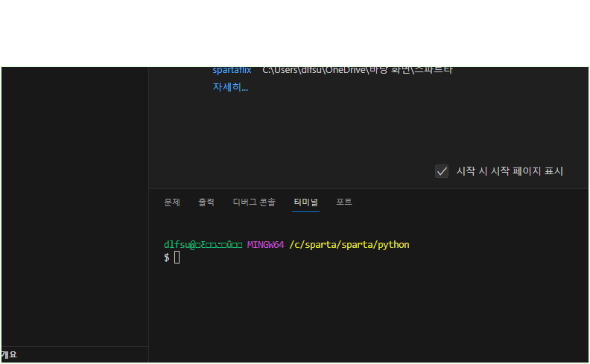Image resolution: width=590 pixels, height=364 pixels.
Task: Click the /c/sparta/sparta/python path text
Action: (x=349, y=245)
